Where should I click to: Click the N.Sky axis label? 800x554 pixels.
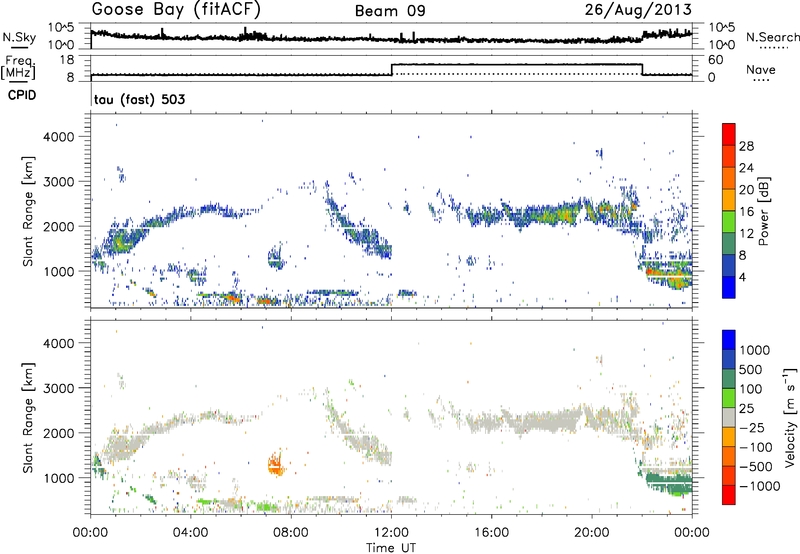(19, 37)
